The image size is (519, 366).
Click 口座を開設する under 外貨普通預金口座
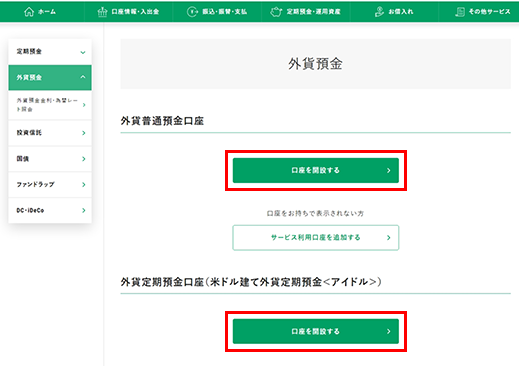coord(316,170)
